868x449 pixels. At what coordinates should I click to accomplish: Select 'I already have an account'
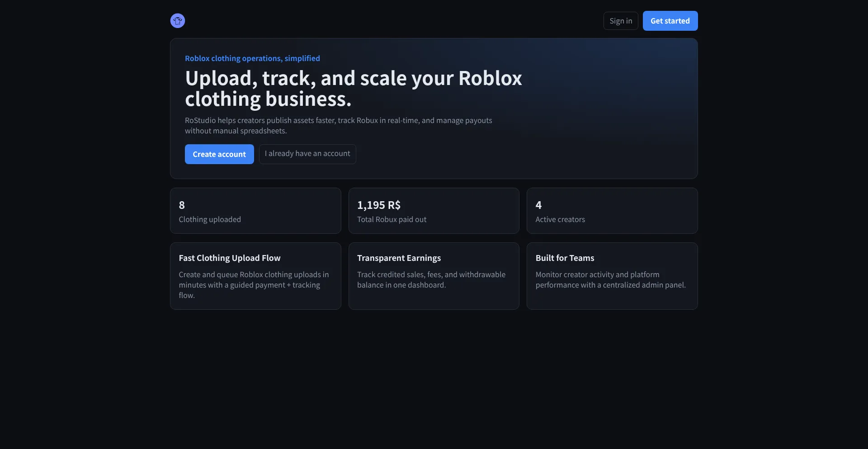tap(307, 154)
